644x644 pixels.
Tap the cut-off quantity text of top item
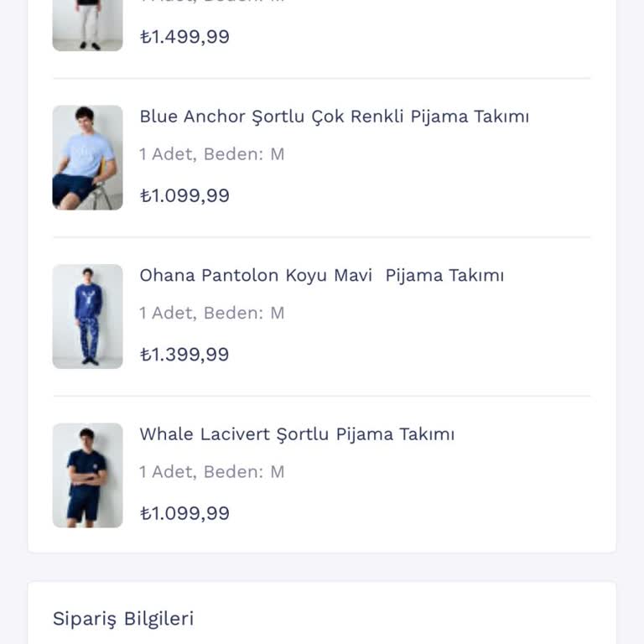(x=212, y=3)
